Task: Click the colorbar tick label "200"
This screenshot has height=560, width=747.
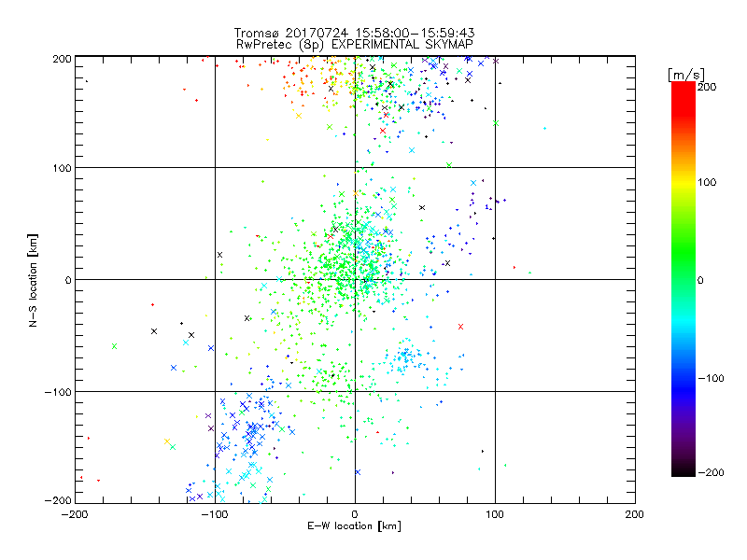Action: [x=708, y=87]
